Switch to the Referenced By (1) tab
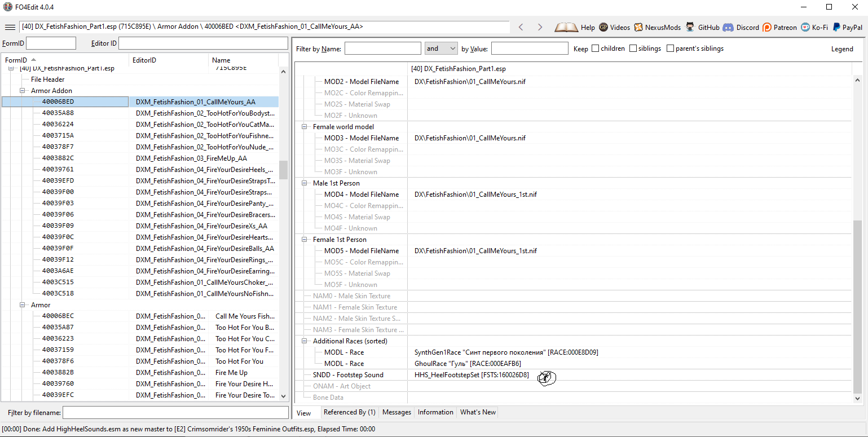The image size is (868, 437). 349,412
